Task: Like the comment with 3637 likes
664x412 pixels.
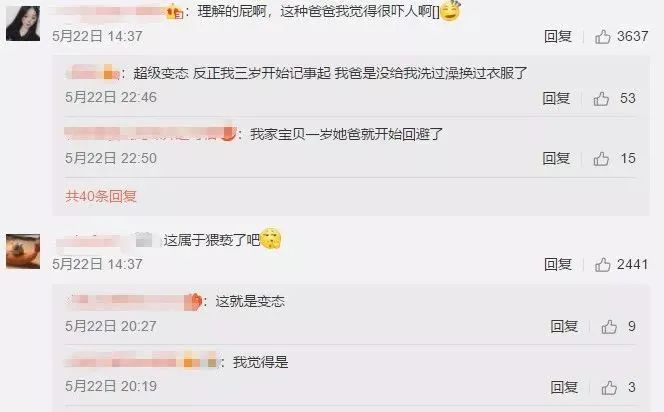Action: tap(603, 37)
